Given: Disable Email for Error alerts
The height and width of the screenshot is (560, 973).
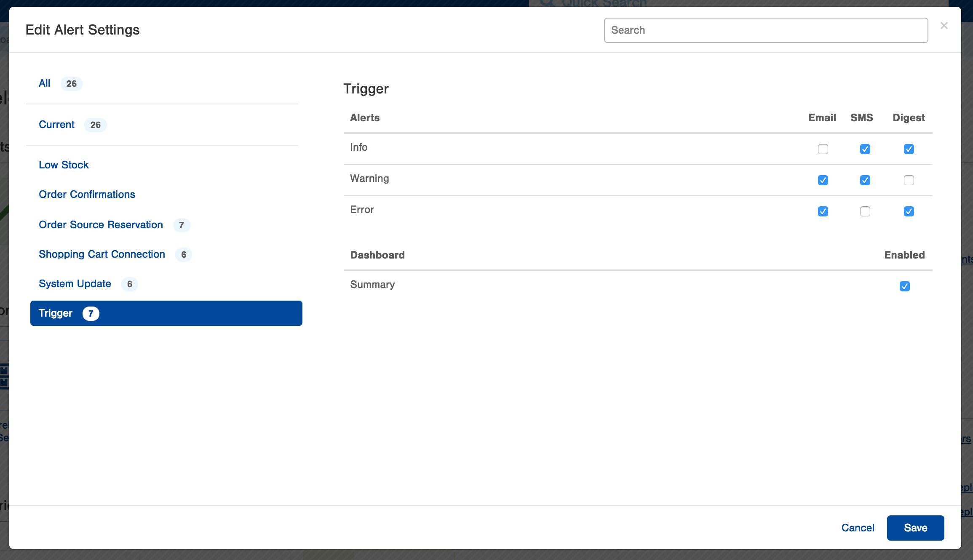Looking at the screenshot, I should pyautogui.click(x=823, y=211).
